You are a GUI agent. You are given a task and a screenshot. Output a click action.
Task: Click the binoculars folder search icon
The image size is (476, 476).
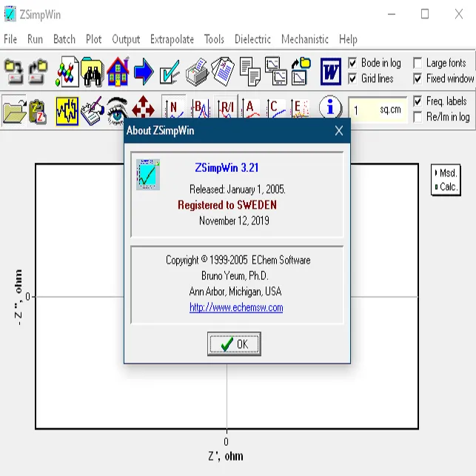[x=93, y=72]
